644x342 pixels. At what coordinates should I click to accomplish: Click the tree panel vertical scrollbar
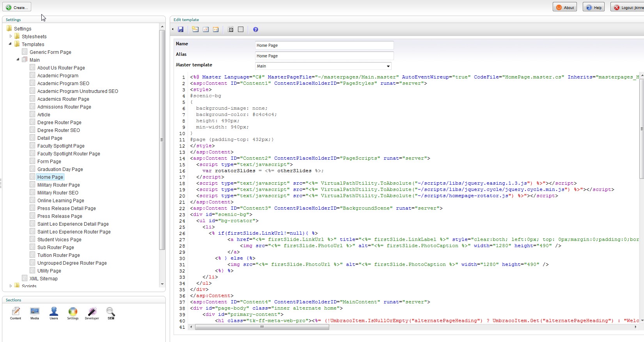click(162, 140)
